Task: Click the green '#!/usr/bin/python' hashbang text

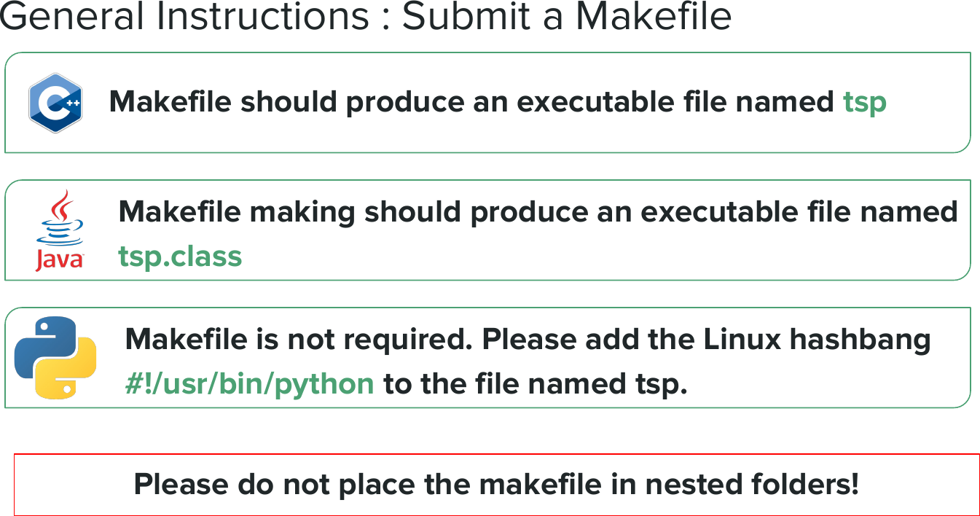Action: 250,383
